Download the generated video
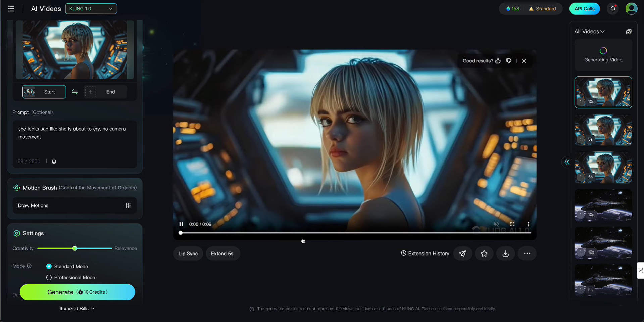The height and width of the screenshot is (322, 644). pos(505,254)
